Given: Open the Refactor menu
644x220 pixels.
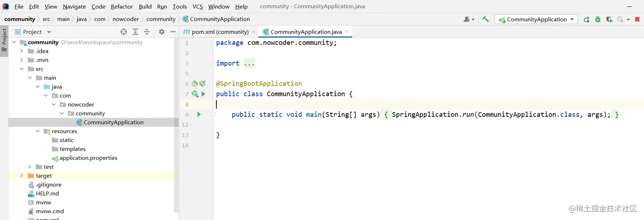Looking at the screenshot, I should coord(122,6).
